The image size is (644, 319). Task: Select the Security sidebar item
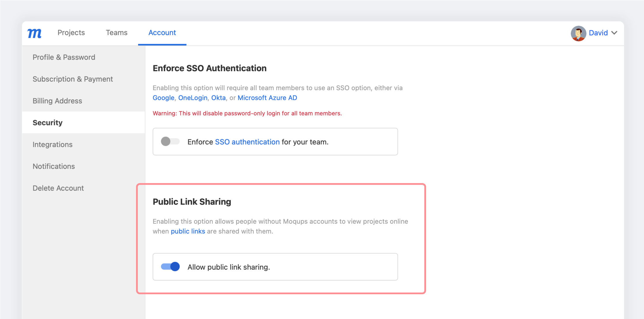[48, 122]
